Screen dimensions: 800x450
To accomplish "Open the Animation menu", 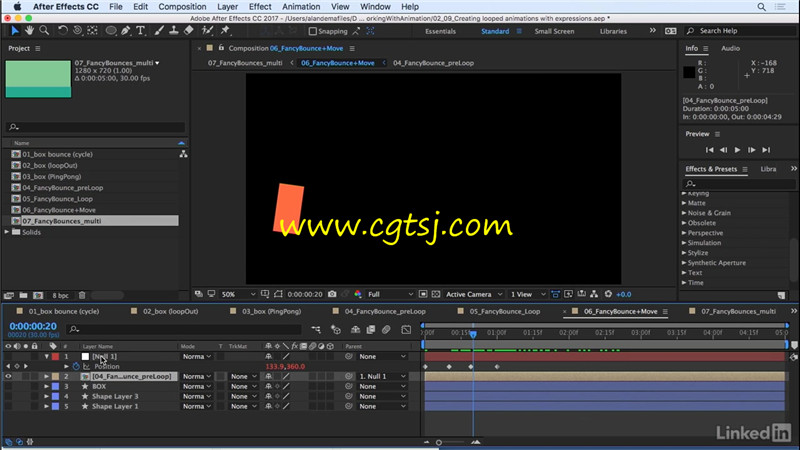I will (301, 7).
